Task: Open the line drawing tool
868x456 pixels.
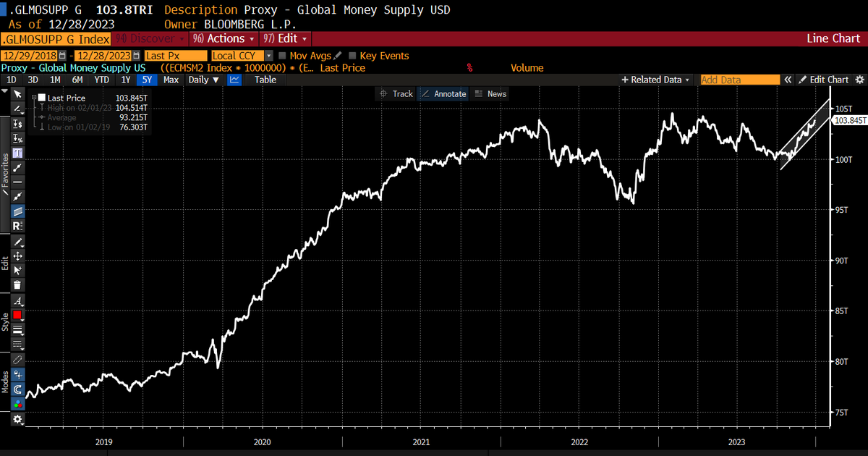Action: (17, 109)
